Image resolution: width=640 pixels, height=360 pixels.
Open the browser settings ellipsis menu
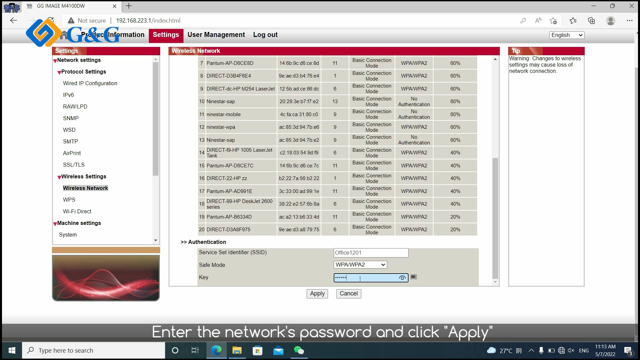point(629,20)
